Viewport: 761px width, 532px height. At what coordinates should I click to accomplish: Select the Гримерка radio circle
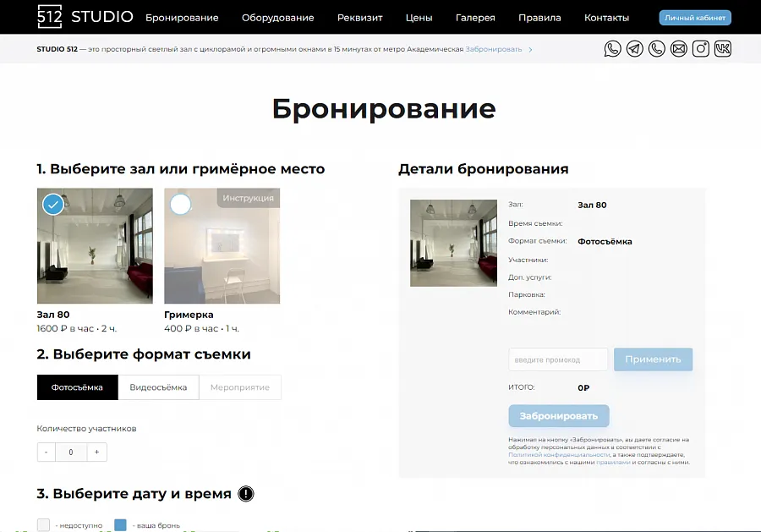(x=181, y=205)
